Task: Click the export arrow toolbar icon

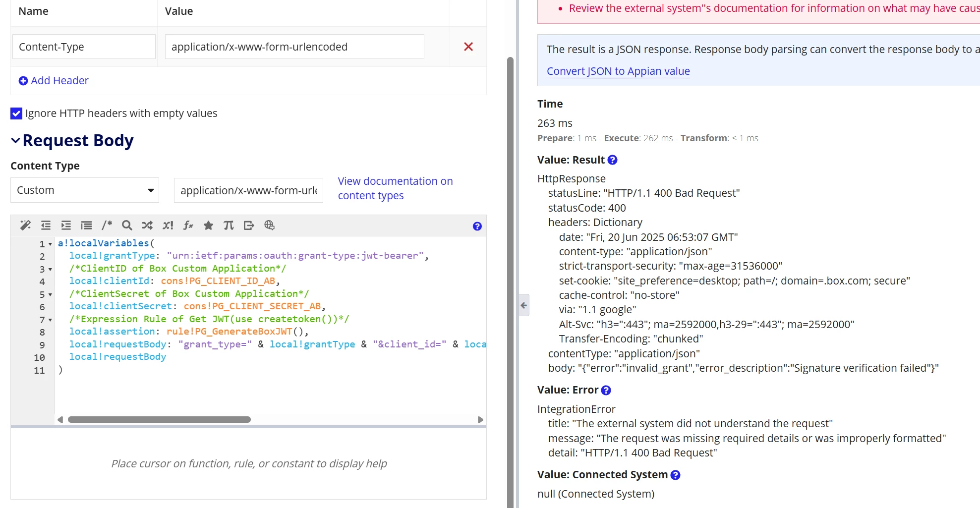Action: (x=249, y=226)
